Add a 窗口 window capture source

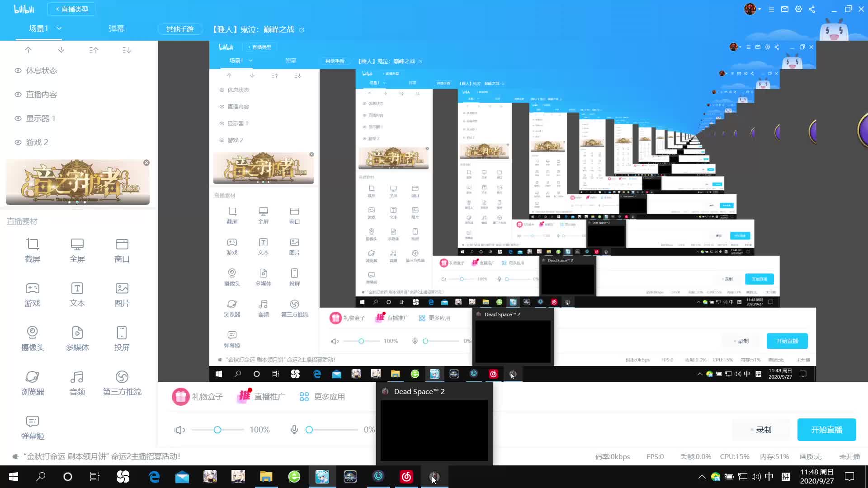122,250
